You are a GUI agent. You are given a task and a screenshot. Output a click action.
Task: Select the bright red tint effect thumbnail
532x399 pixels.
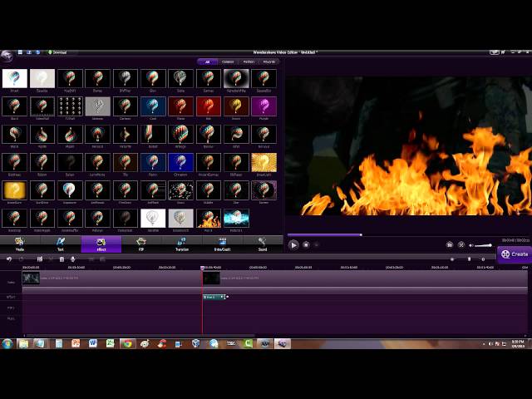pyautogui.click(x=209, y=106)
